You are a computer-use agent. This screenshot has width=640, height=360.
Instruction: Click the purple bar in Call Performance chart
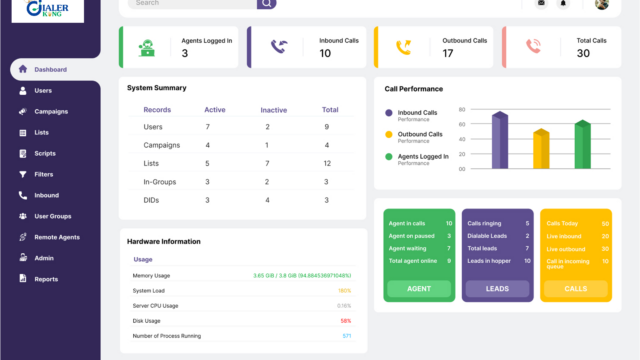point(500,140)
